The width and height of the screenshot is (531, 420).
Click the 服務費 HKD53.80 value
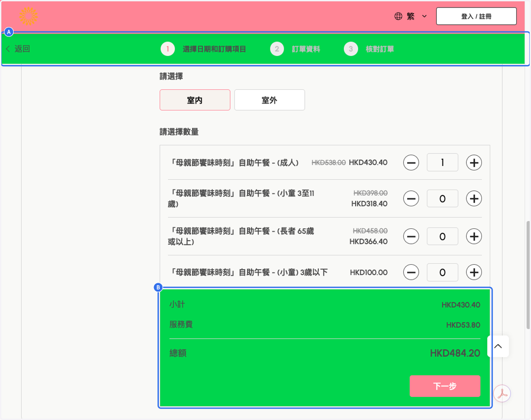(x=463, y=325)
